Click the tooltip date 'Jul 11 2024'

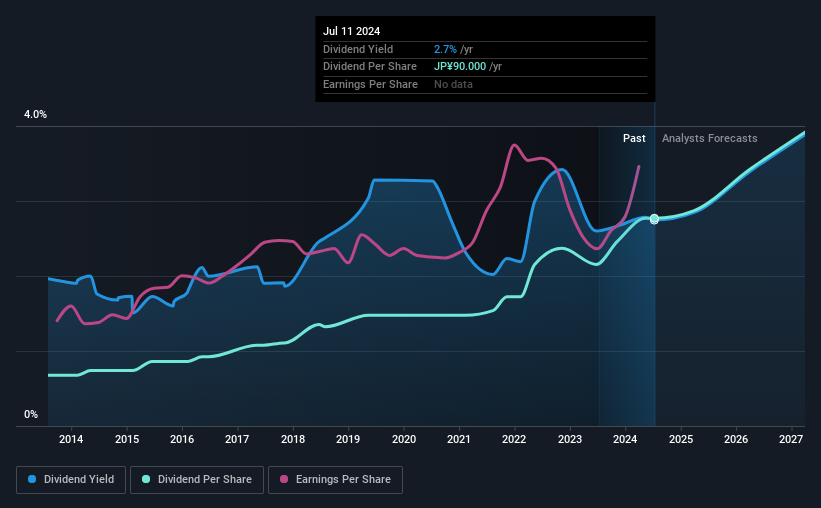tap(351, 31)
